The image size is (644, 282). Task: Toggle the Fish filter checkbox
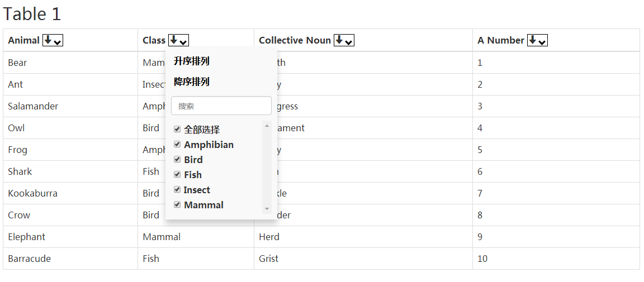point(177,174)
